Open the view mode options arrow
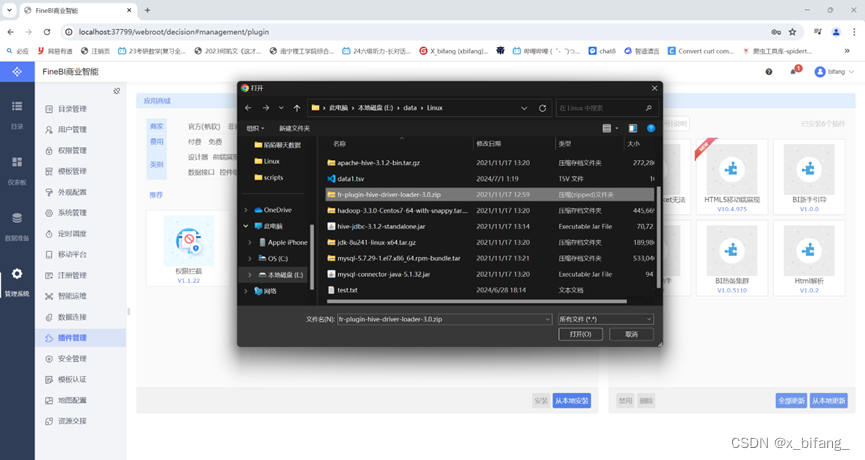865x460 pixels. click(617, 129)
